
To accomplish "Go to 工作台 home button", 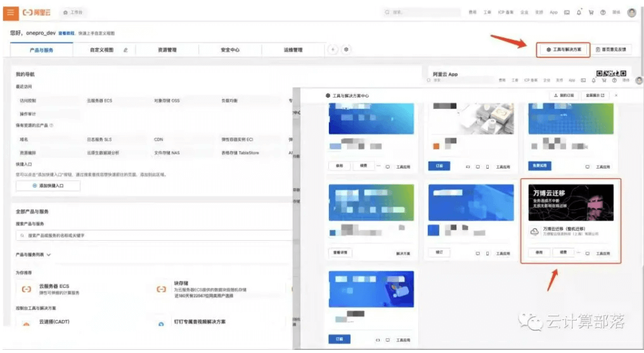I will tap(73, 13).
